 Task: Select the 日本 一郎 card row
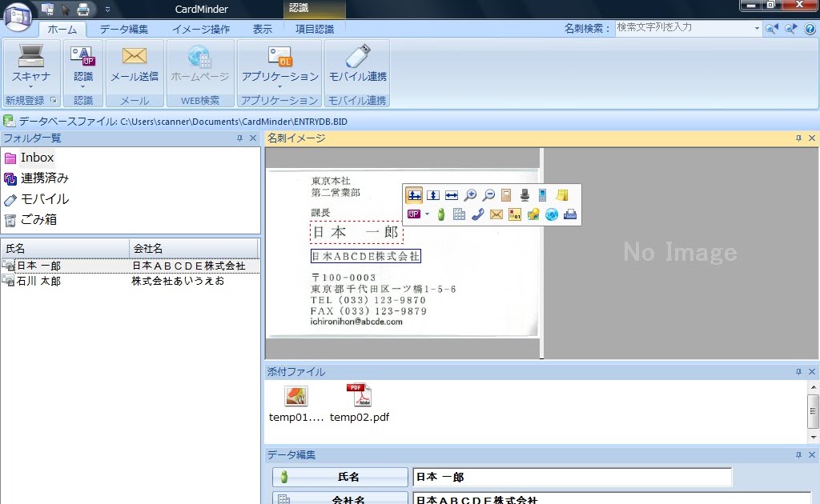click(x=131, y=266)
